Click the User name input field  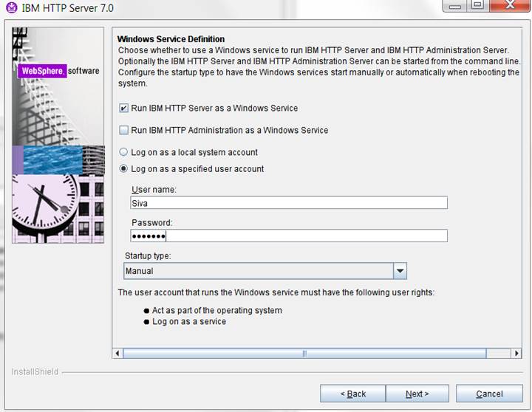pos(289,203)
